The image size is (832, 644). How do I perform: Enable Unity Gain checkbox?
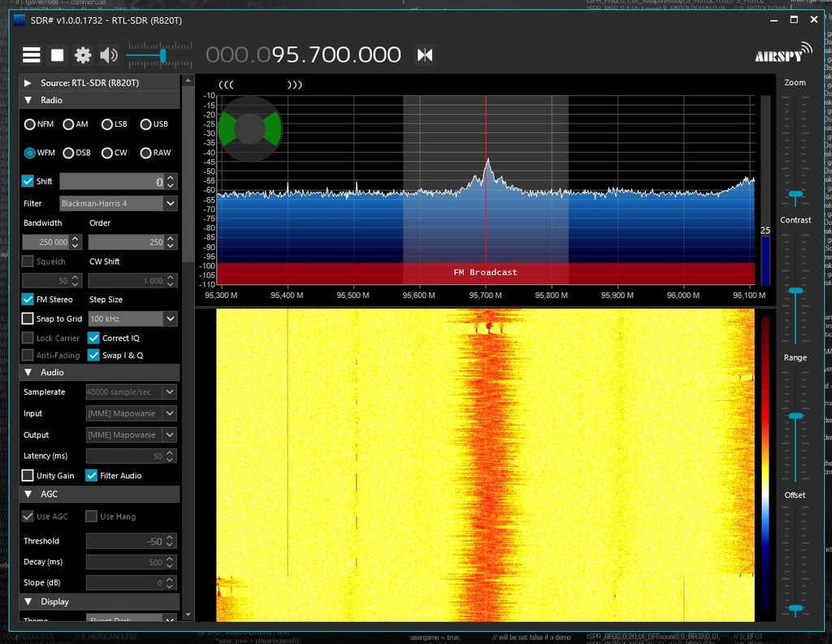(x=28, y=475)
